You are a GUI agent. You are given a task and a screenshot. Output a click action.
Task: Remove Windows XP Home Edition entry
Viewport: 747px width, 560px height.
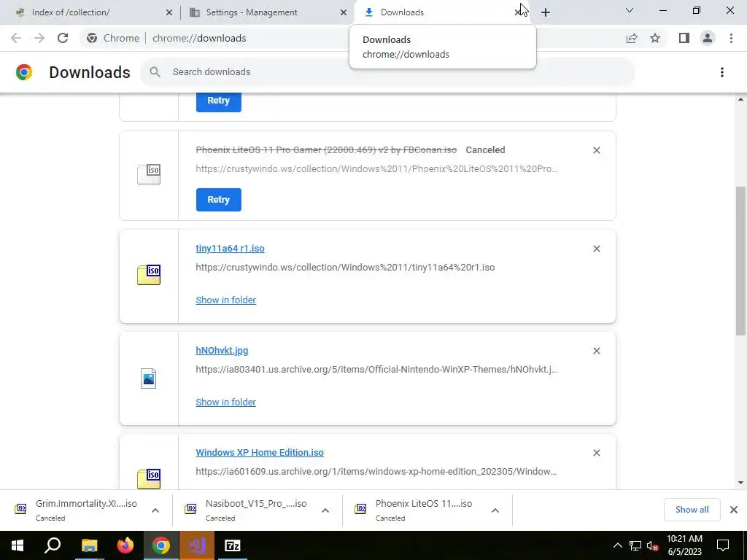point(597,453)
